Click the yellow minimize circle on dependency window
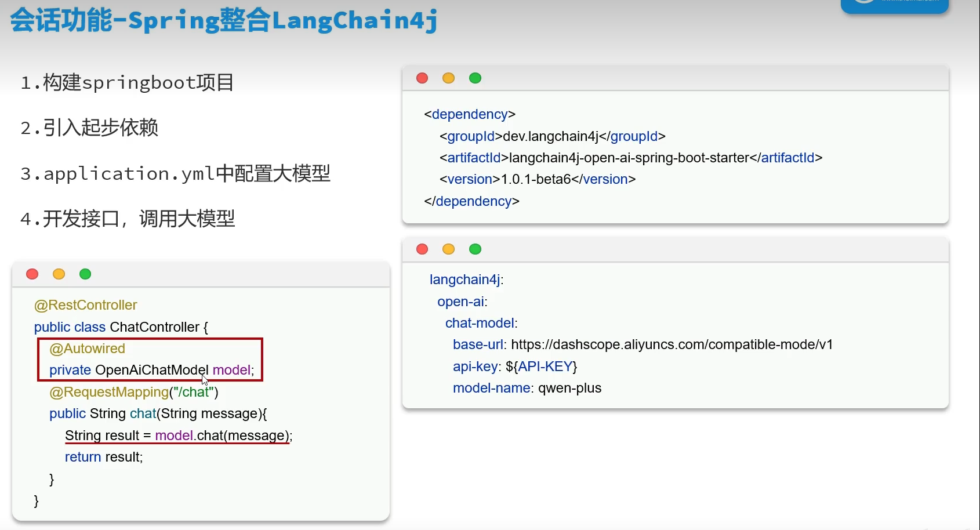This screenshot has height=530, width=980. (448, 78)
